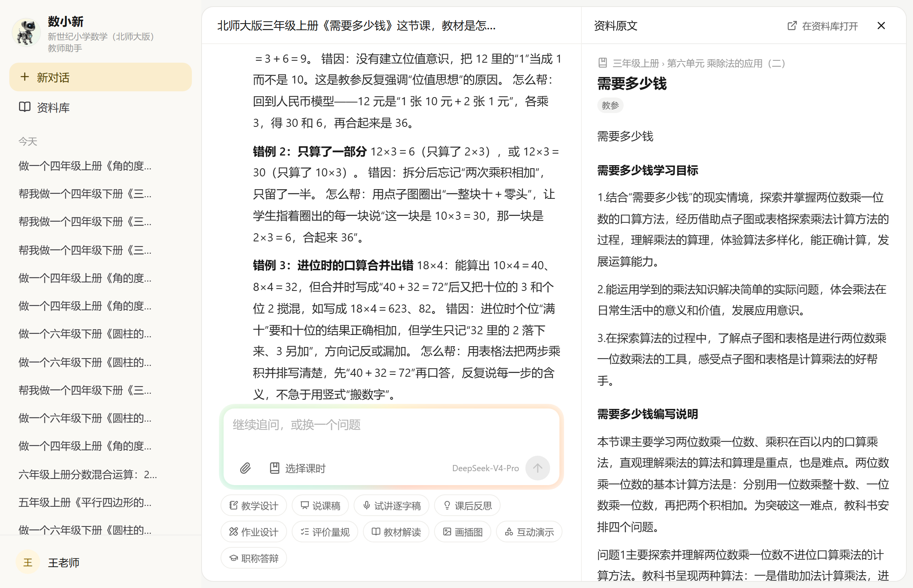
Task: Open 王老师 user profile
Action: pos(101,562)
